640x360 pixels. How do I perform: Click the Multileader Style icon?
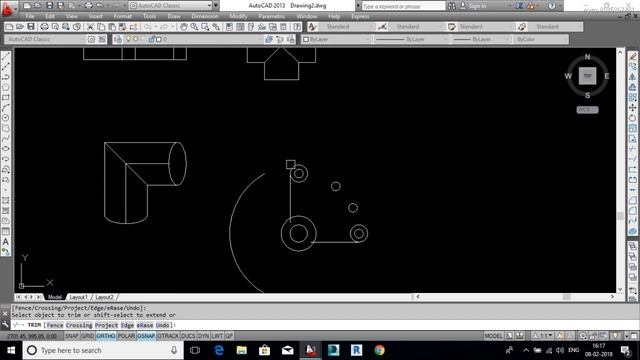pyautogui.click(x=522, y=27)
